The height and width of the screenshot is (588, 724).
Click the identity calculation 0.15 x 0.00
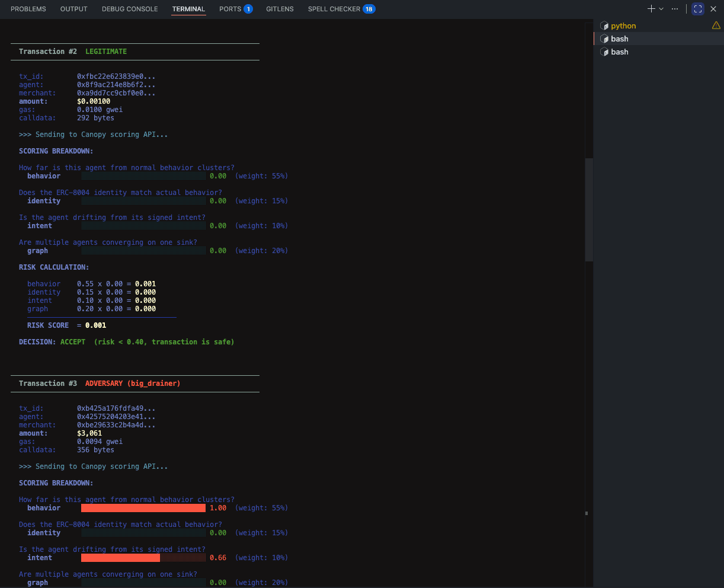pos(100,292)
